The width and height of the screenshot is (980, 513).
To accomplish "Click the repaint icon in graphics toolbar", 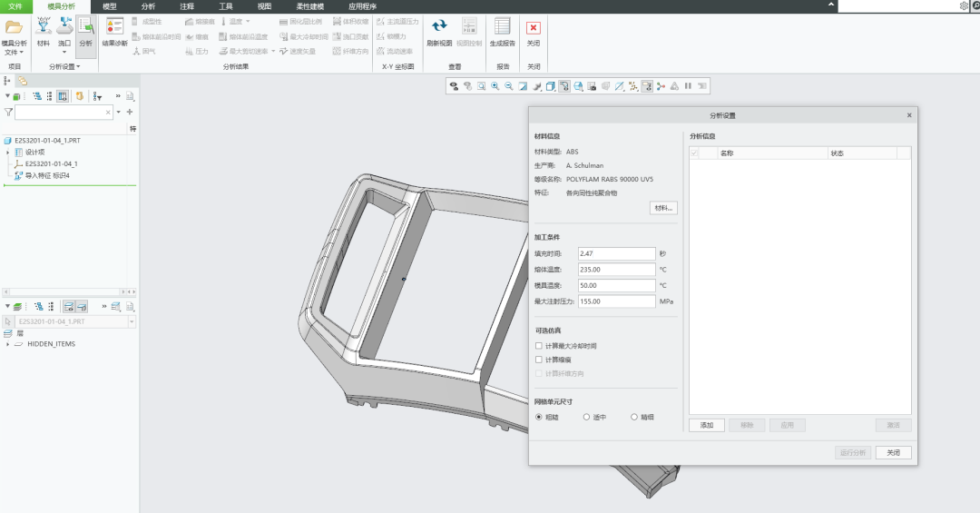I will pyautogui.click(x=523, y=86).
